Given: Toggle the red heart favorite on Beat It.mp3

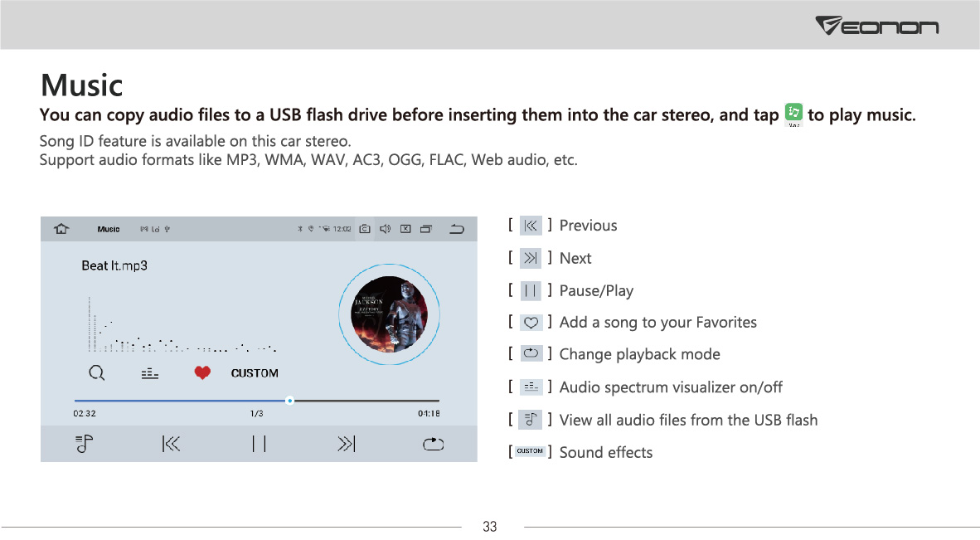Looking at the screenshot, I should [202, 373].
